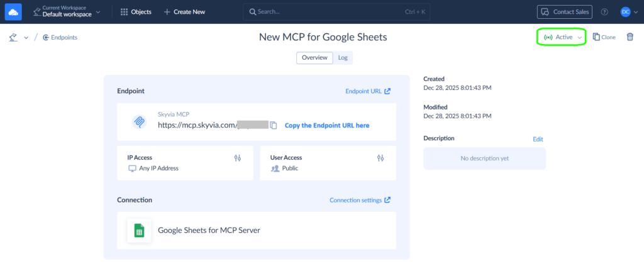
Task: Click the Skyvia cloud logo icon
Action: tap(13, 12)
